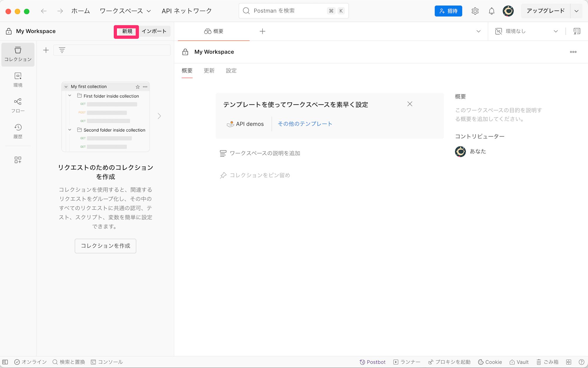Select the API demos template

[x=245, y=124]
